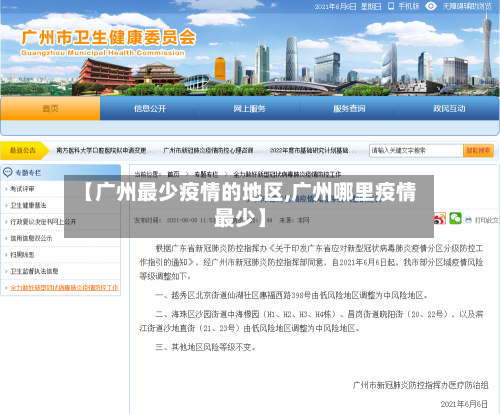Open the 网上服务 navigation tab
Viewport: 500px width, 414px height.
[249, 108]
